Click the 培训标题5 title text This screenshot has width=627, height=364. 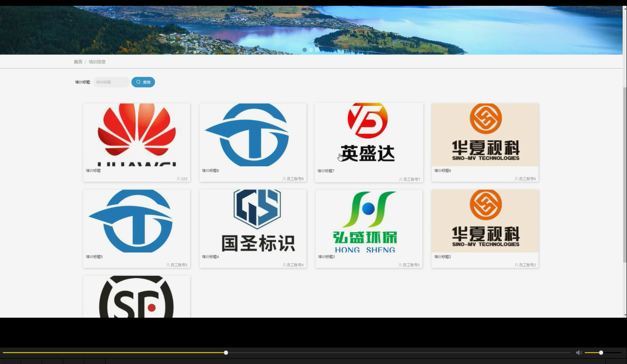[94, 257]
